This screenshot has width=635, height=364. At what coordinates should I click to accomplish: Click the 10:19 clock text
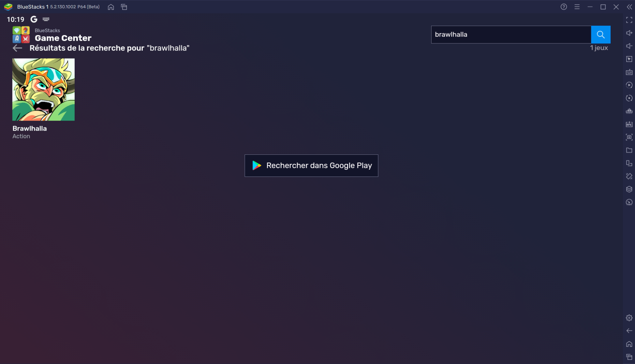click(x=16, y=19)
